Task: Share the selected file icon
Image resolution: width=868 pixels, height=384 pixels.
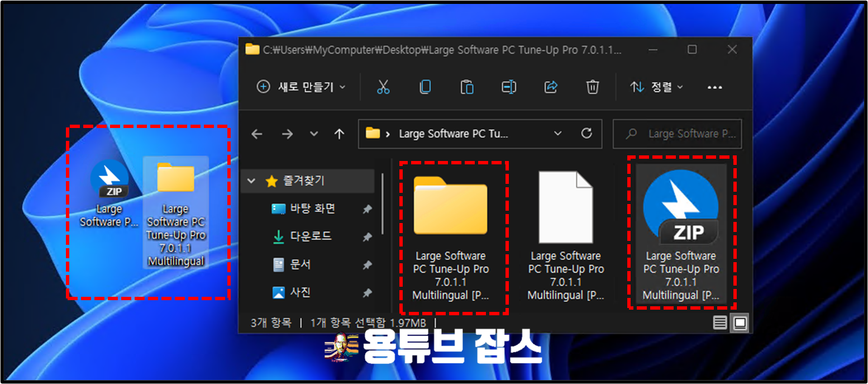Action: [x=551, y=87]
